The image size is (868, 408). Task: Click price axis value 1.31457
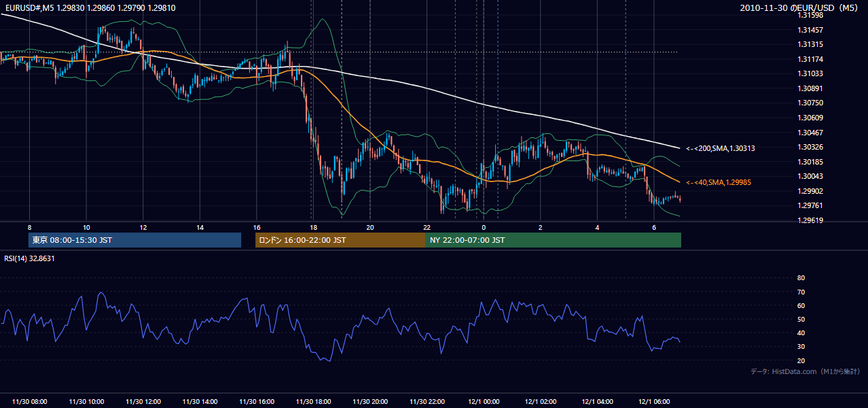(810, 30)
